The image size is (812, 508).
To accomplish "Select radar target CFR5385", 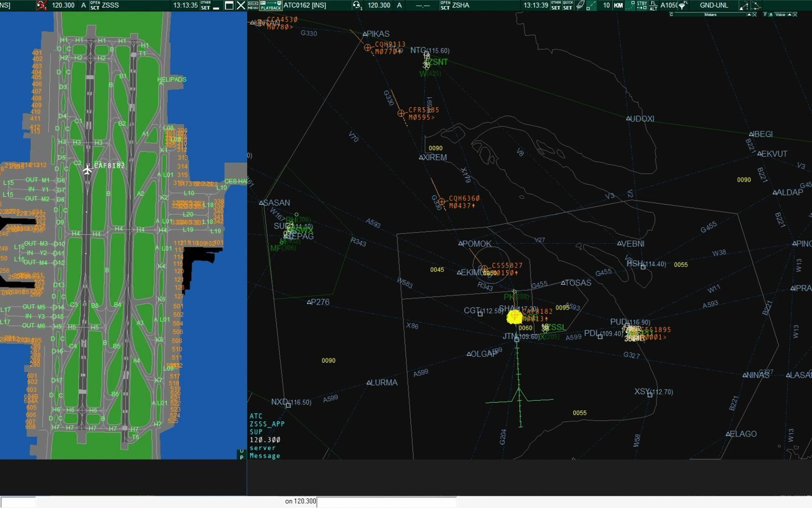I will [401, 113].
